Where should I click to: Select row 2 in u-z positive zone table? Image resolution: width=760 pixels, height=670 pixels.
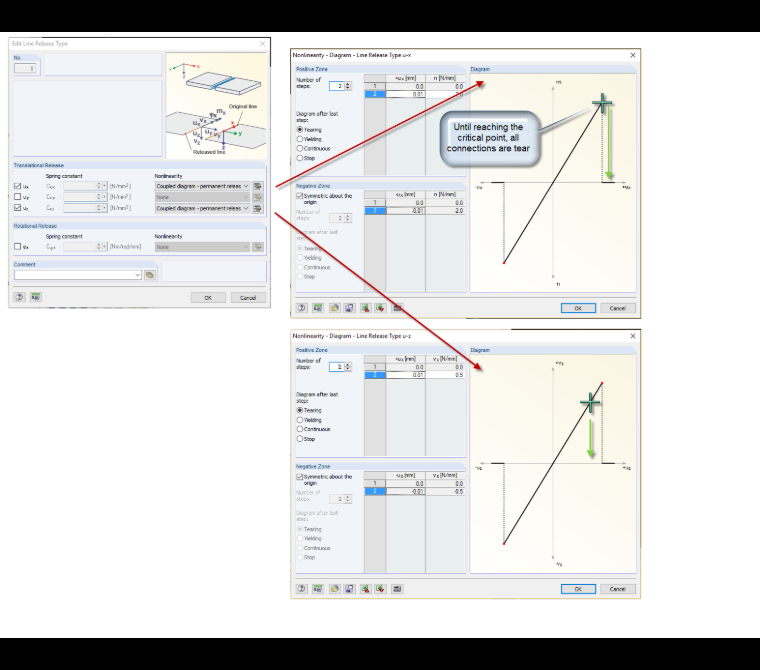pyautogui.click(x=375, y=375)
